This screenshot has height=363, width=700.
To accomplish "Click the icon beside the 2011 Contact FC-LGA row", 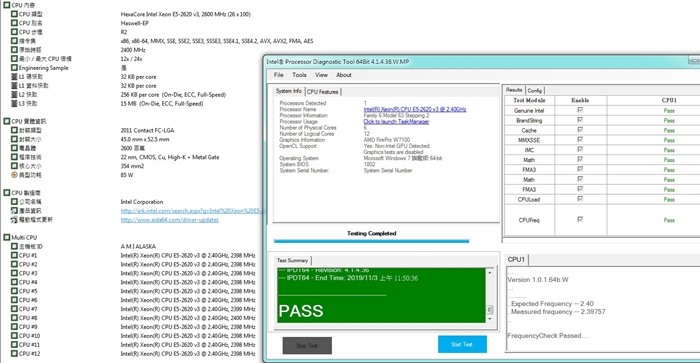I will tap(14, 130).
